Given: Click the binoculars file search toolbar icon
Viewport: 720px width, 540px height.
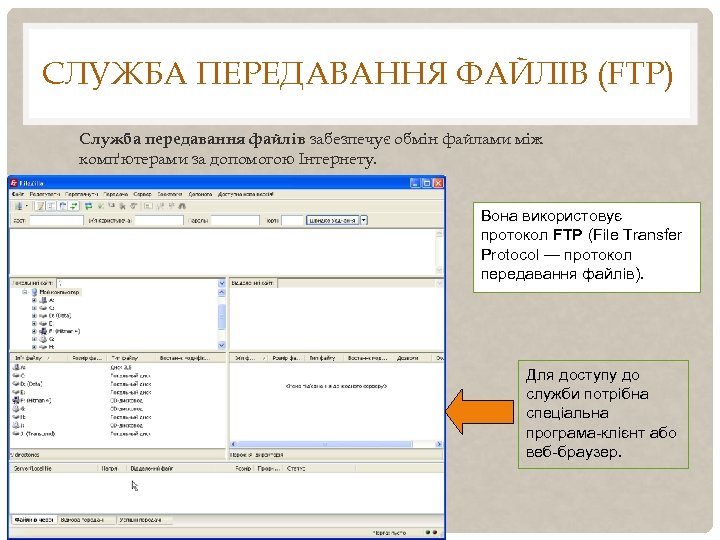Looking at the screenshot, I should click(x=182, y=206).
